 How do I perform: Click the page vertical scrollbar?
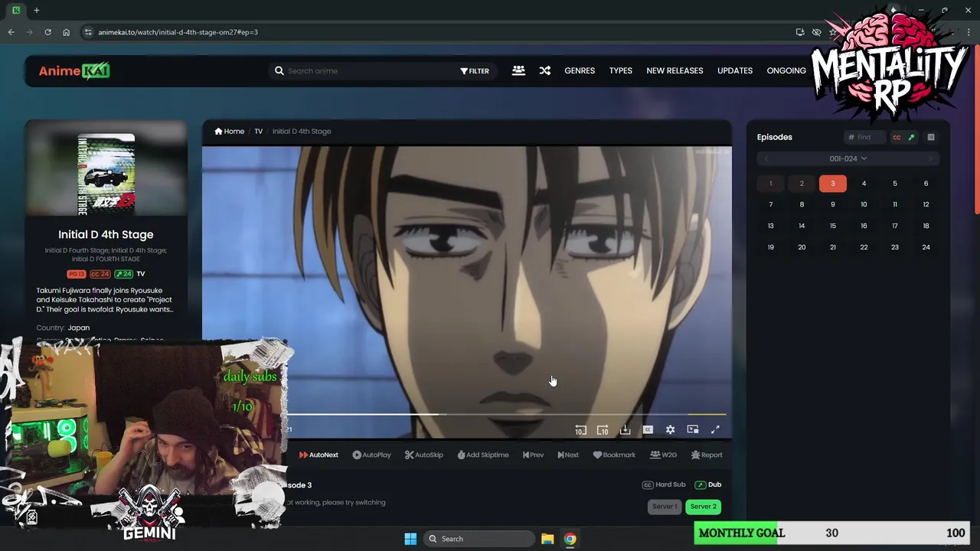(976, 130)
